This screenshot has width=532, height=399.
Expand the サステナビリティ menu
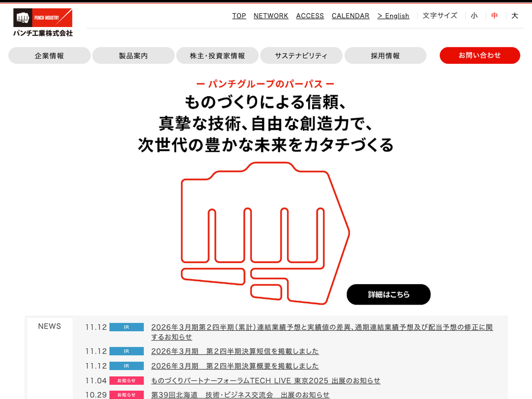tap(301, 56)
